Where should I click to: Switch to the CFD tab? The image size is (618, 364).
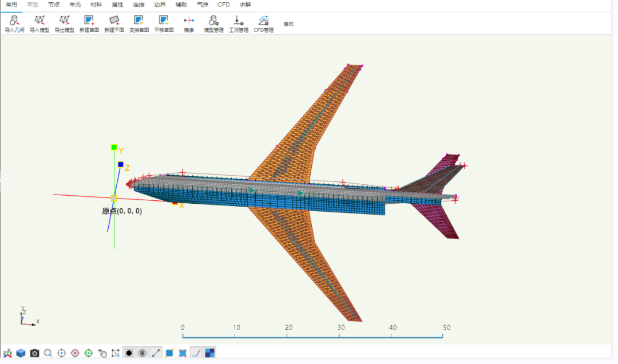pos(224,5)
